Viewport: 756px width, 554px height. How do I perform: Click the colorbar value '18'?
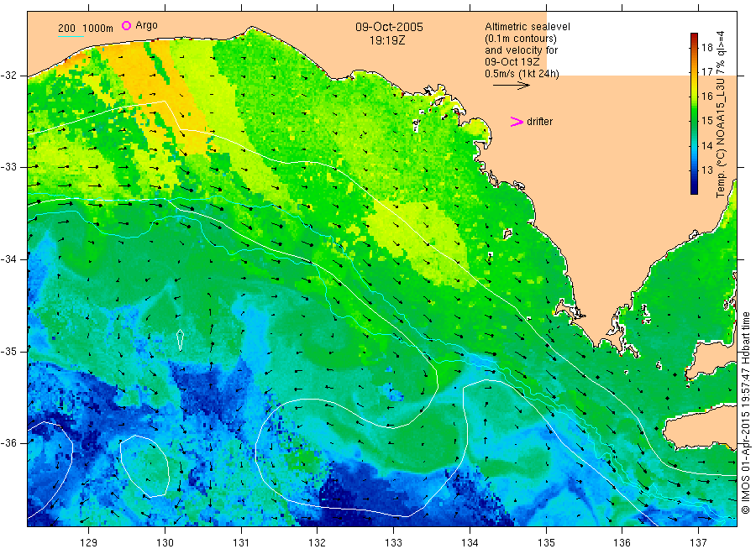pyautogui.click(x=706, y=47)
